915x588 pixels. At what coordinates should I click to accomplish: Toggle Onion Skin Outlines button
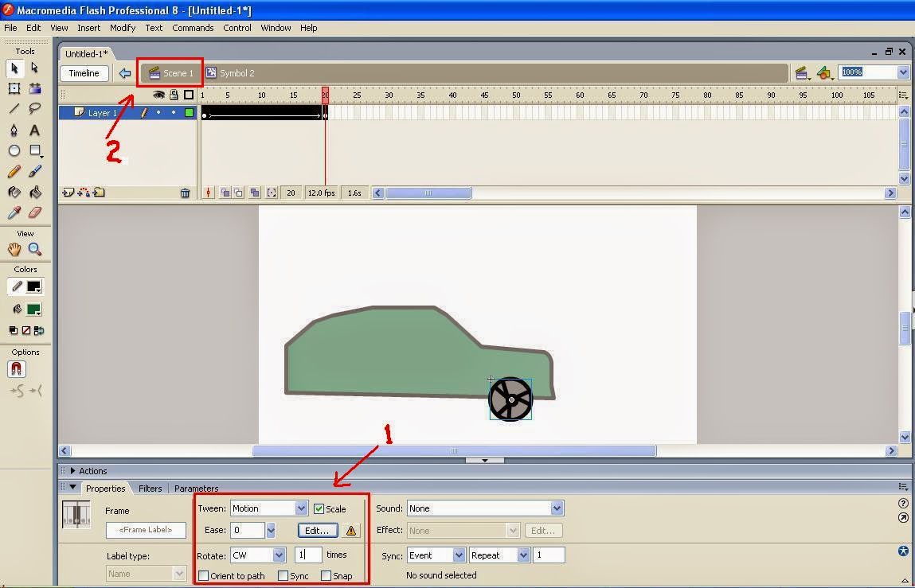[x=239, y=193]
